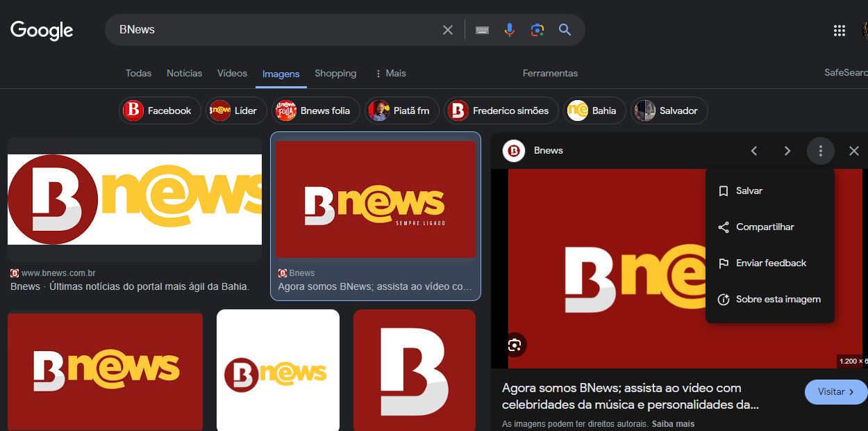Image resolution: width=868 pixels, height=431 pixels.
Task: Open the BNews Sempre Ligado thumbnail
Action: [376, 200]
